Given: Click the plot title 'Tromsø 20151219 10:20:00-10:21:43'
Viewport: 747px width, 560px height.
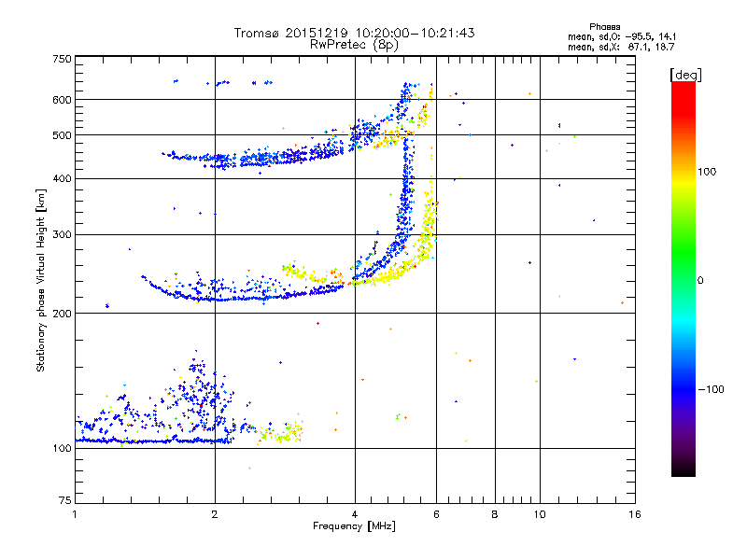Looking at the screenshot, I should 355,33.
